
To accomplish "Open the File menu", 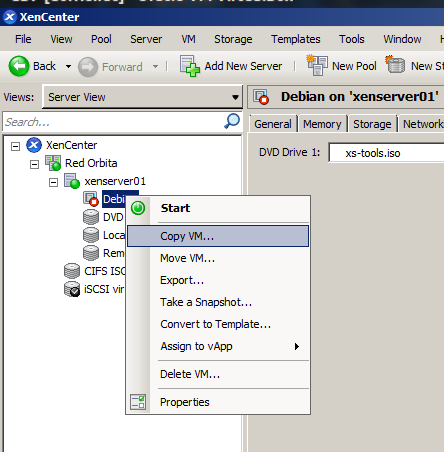I will [x=23, y=39].
